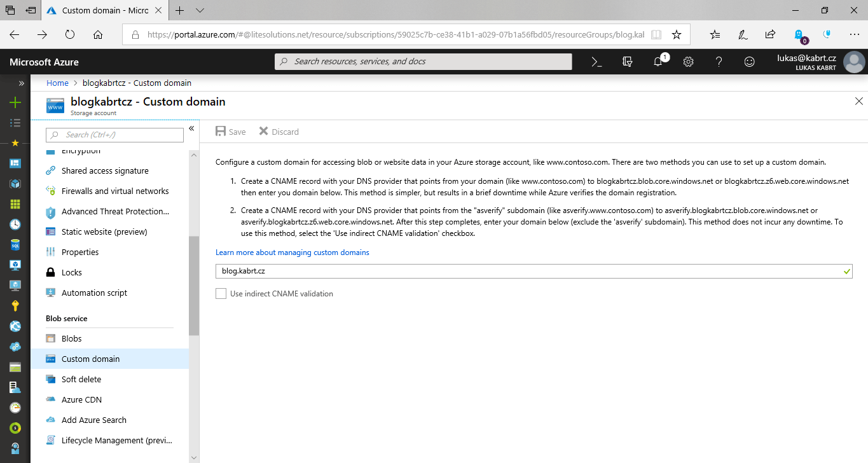This screenshot has width=868, height=463.
Task: Open Help and support sidebar icon
Action: pyautogui.click(x=15, y=448)
